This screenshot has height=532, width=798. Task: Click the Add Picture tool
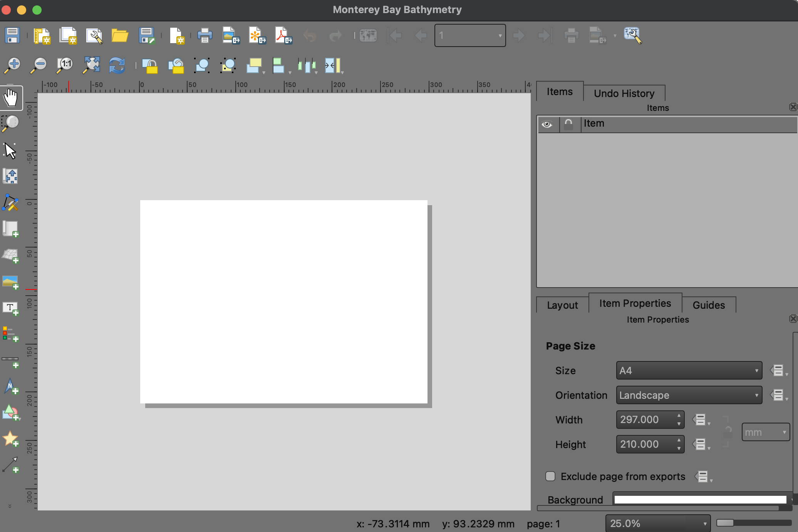point(10,282)
